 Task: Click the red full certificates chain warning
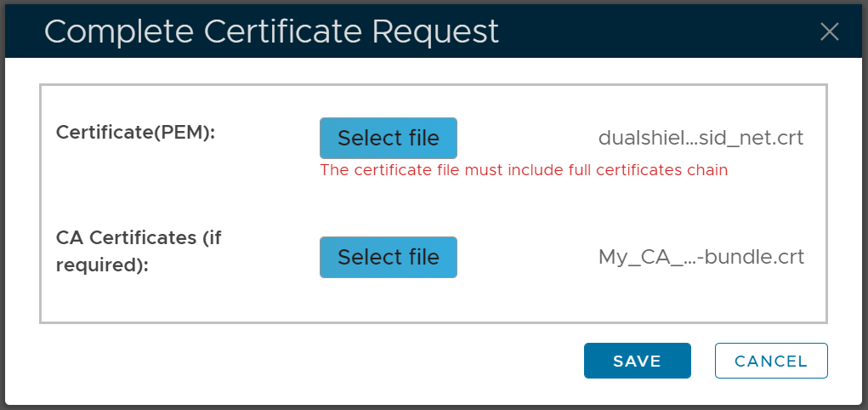(x=524, y=170)
